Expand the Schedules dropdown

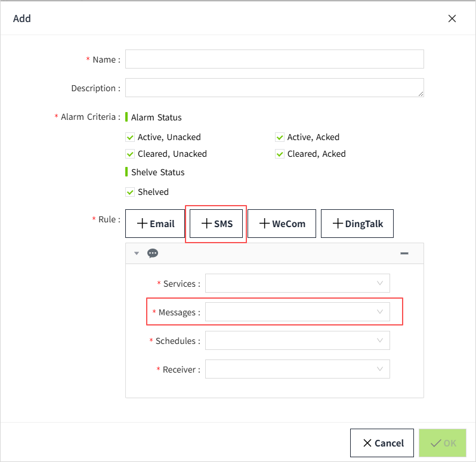click(x=297, y=340)
